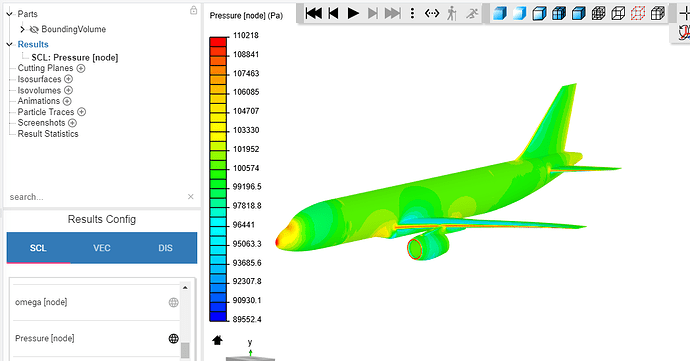Choose the outlined light-blue cube render mode
Viewport: 690px width, 361px height.
click(539, 13)
